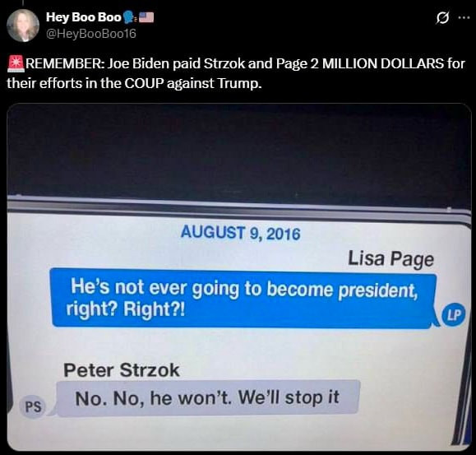Click the gray 'We'll stop it' message

208,398
